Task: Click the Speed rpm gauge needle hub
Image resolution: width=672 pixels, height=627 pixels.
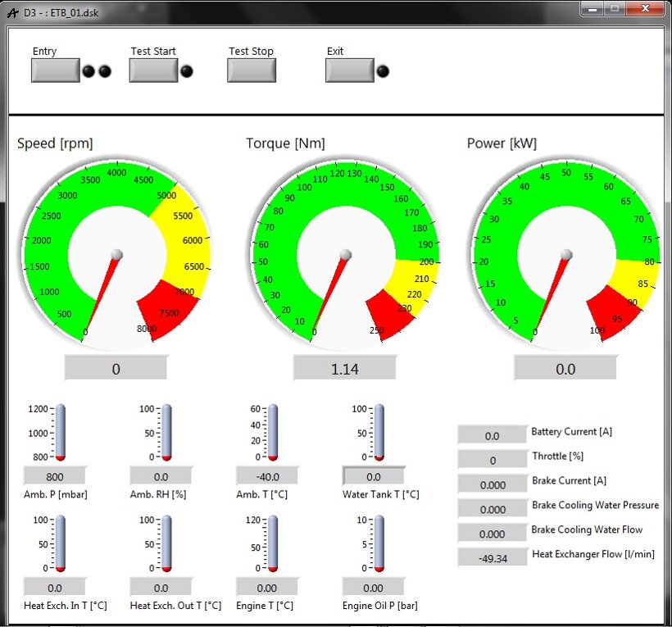Action: [117, 254]
